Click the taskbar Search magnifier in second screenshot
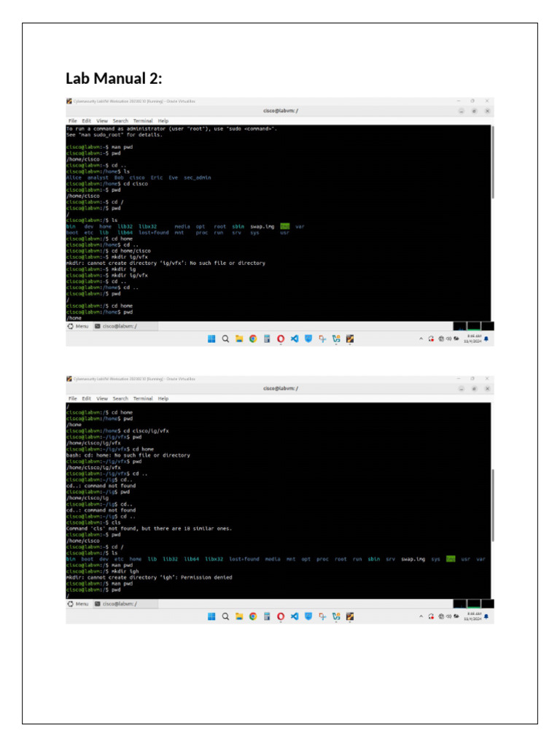The image size is (560, 747). coord(225,616)
